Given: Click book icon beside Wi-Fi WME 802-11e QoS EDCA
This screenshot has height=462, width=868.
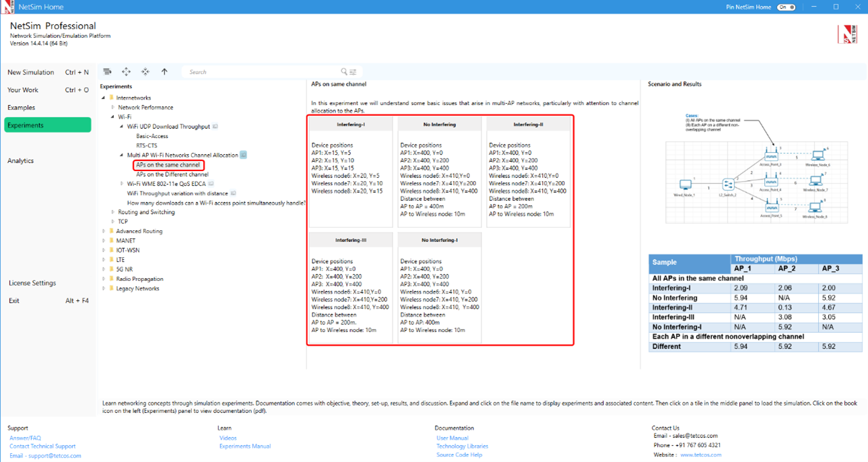Looking at the screenshot, I should 211,184.
